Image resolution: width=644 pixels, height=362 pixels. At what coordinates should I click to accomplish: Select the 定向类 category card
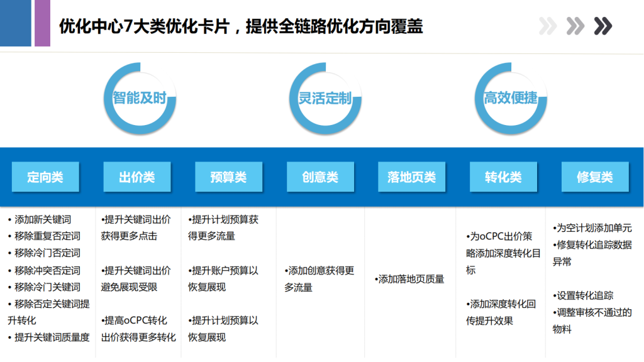pos(45,177)
